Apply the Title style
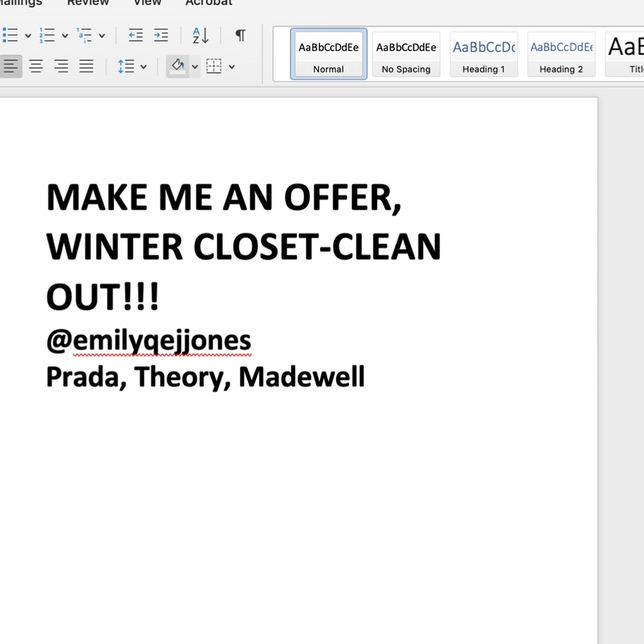 coord(625,54)
